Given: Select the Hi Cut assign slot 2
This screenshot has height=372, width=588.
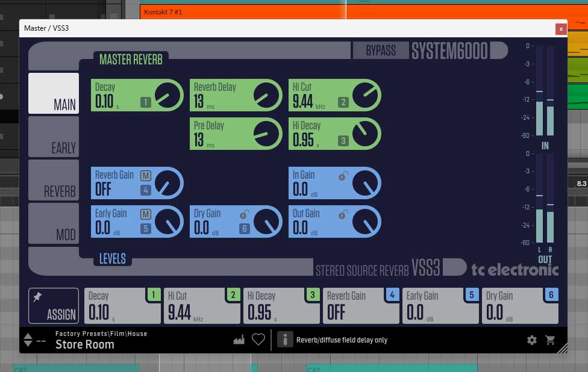Looking at the screenshot, I should pyautogui.click(x=202, y=306).
